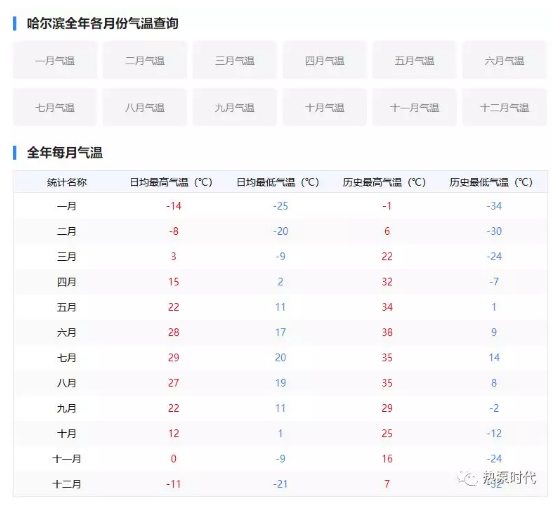
Task: Click the 三月气温 button
Action: (235, 60)
